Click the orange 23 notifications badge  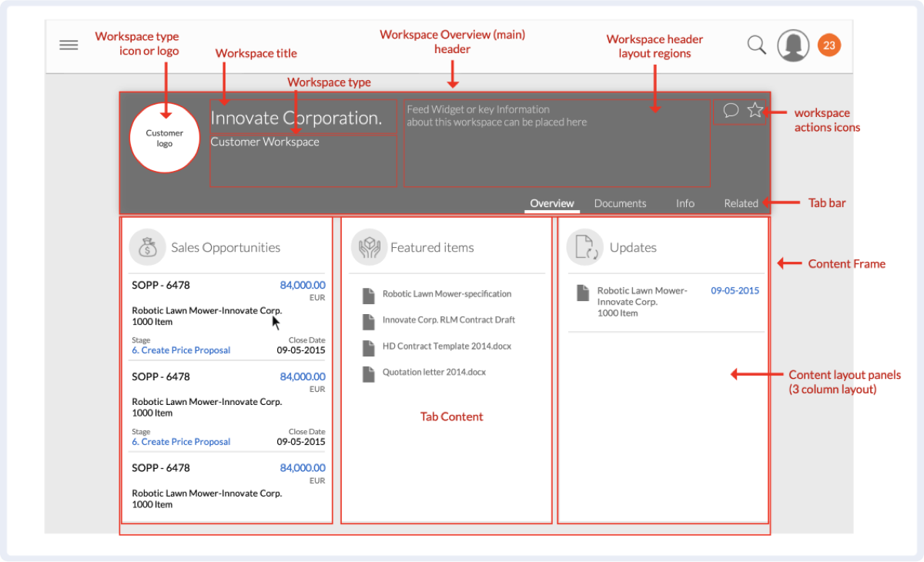point(829,45)
